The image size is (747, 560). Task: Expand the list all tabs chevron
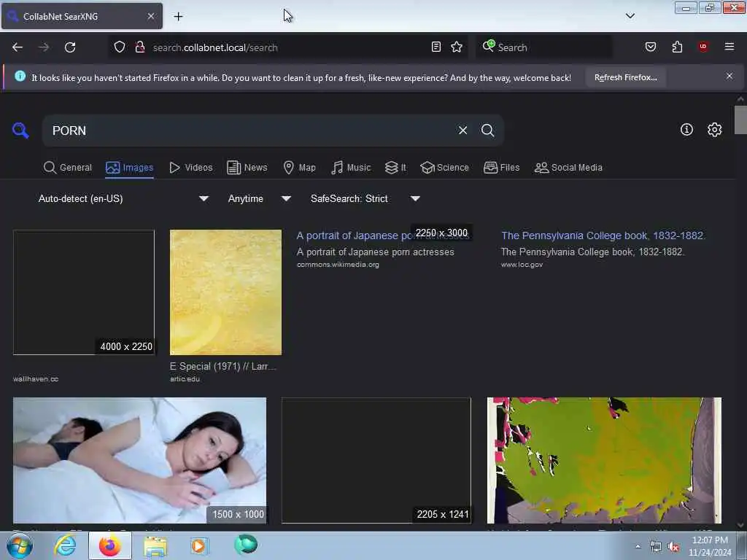(x=630, y=16)
